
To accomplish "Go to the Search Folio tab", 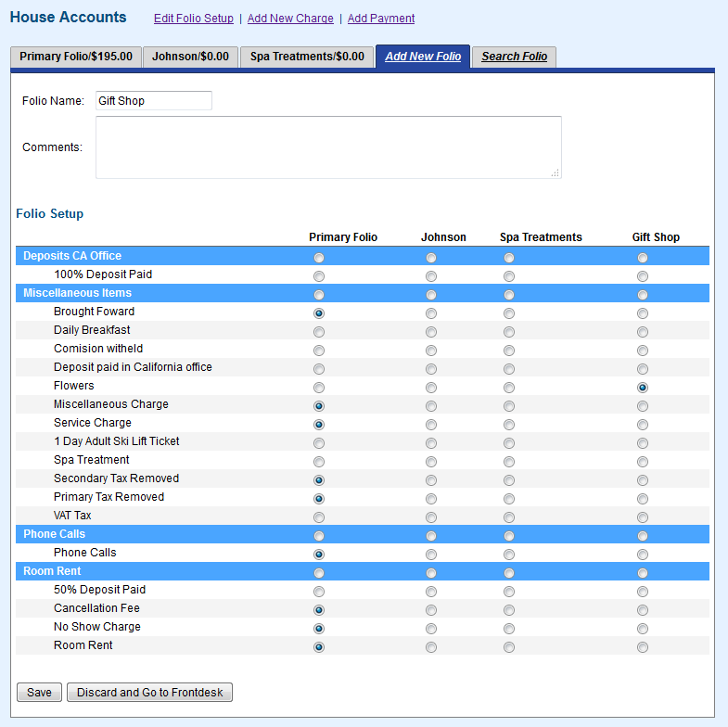I will coord(514,57).
